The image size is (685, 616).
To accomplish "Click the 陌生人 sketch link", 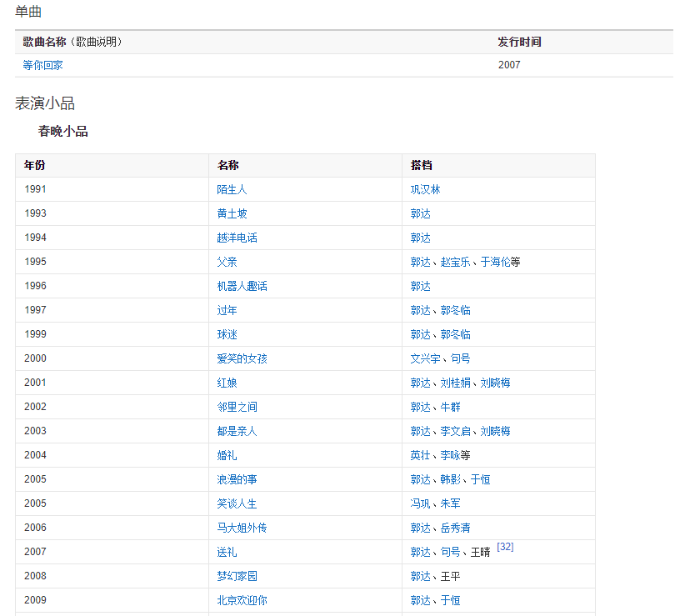I will pos(232,189).
